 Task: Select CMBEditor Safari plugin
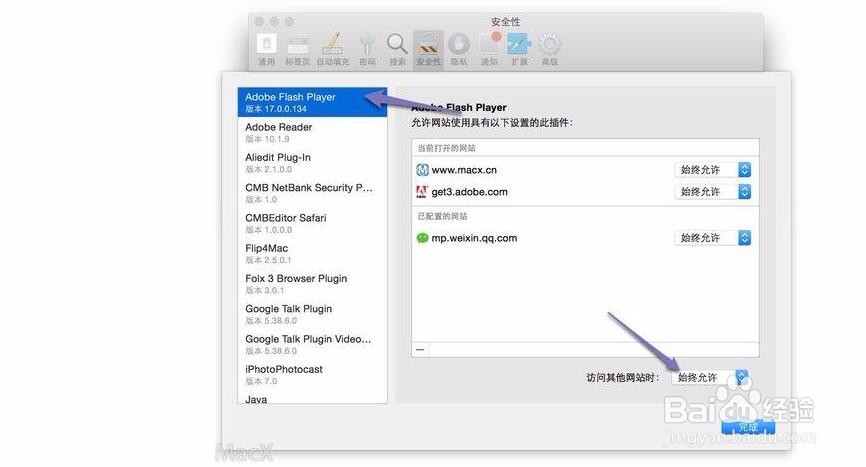[x=312, y=224]
